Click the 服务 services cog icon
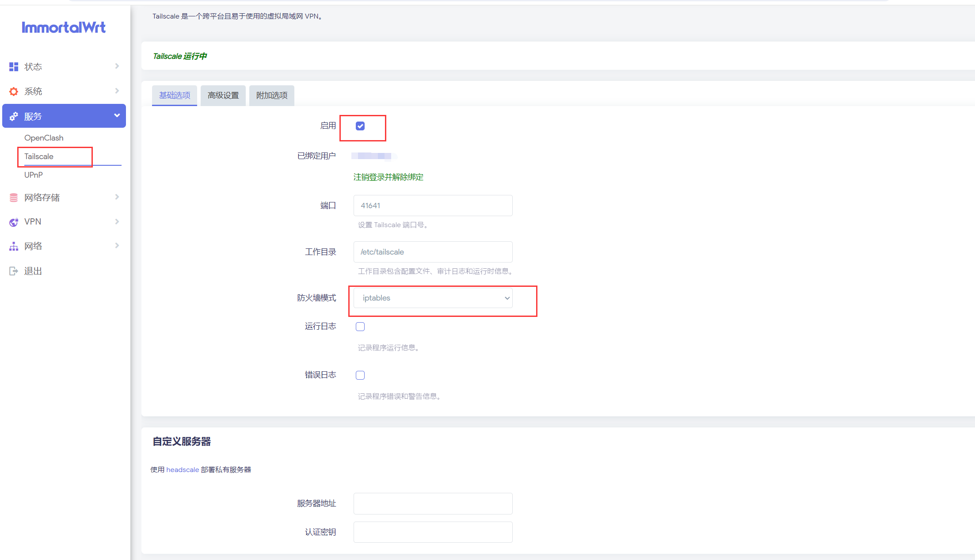The height and width of the screenshot is (560, 975). [x=14, y=116]
